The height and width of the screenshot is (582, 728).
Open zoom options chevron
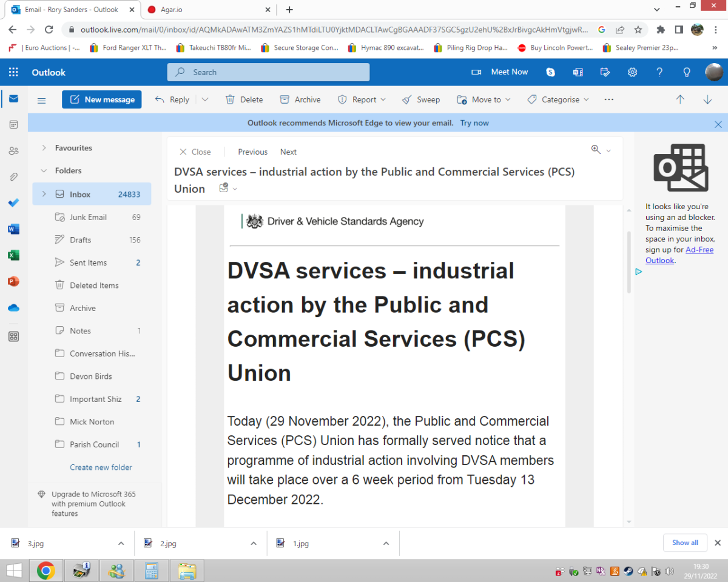click(608, 150)
